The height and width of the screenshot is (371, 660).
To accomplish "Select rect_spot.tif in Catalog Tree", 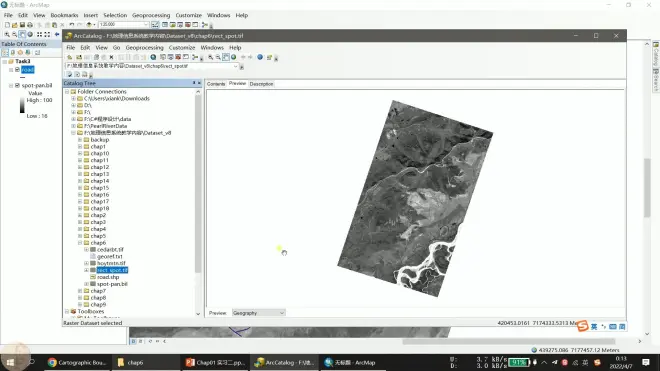I will click(112, 270).
